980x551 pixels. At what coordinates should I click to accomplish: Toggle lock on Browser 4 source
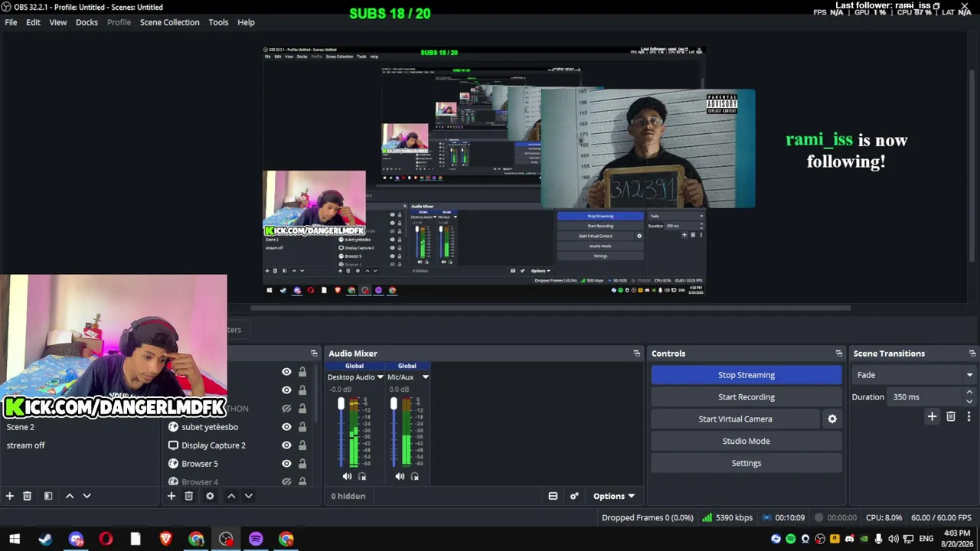(302, 481)
